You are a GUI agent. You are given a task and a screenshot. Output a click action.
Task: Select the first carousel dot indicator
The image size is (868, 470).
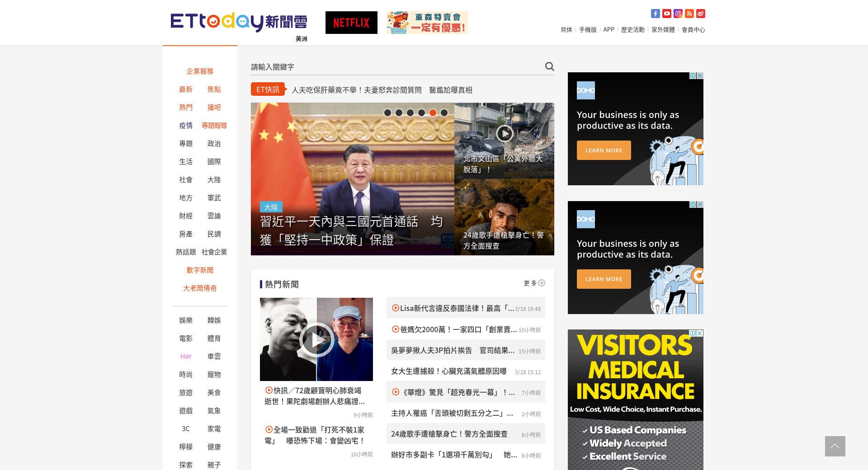(x=387, y=113)
